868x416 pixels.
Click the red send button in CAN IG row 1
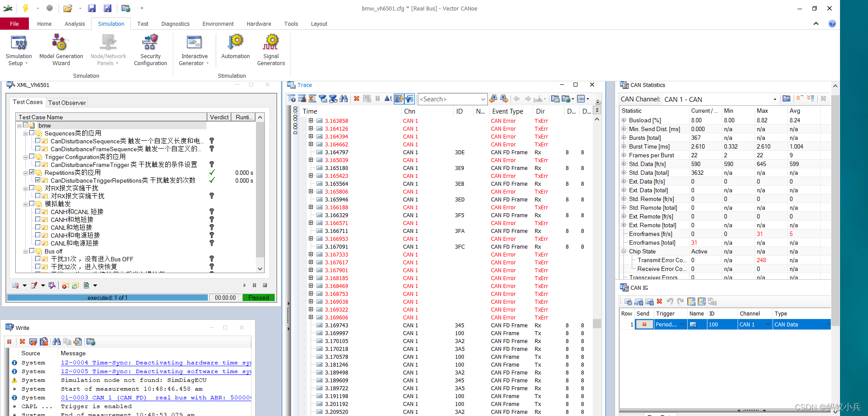644,324
